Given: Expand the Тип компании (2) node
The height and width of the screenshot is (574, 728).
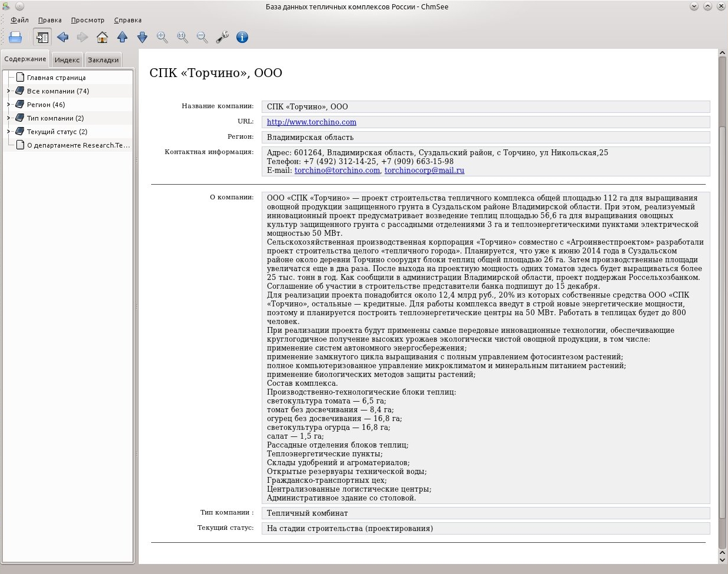Looking at the screenshot, I should tap(8, 118).
